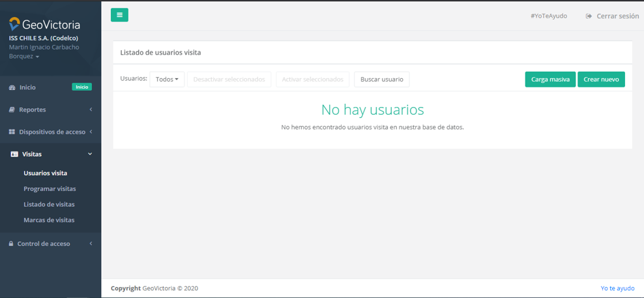
Task: Click the Reportes book icon
Action: pos(12,110)
